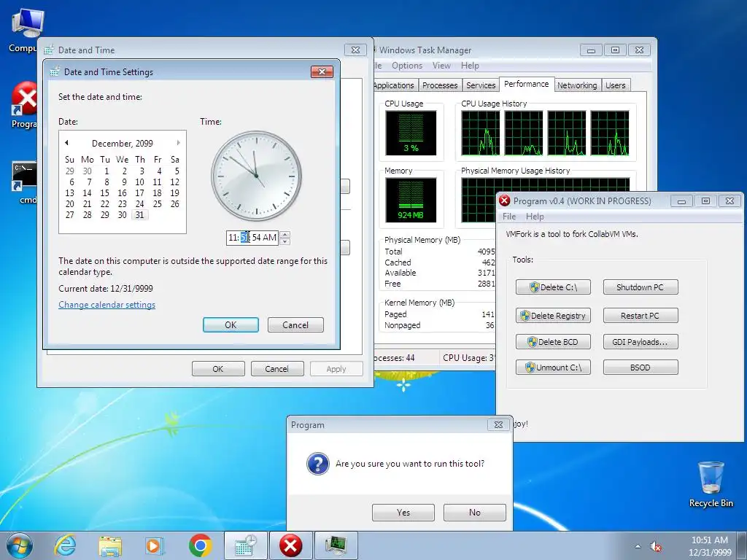Launch Google Chrome from taskbar
The height and width of the screenshot is (560, 747).
(200, 545)
